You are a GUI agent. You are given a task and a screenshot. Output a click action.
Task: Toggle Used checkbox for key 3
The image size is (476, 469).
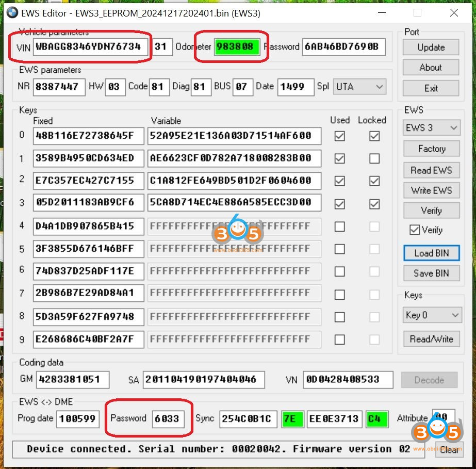(x=339, y=204)
